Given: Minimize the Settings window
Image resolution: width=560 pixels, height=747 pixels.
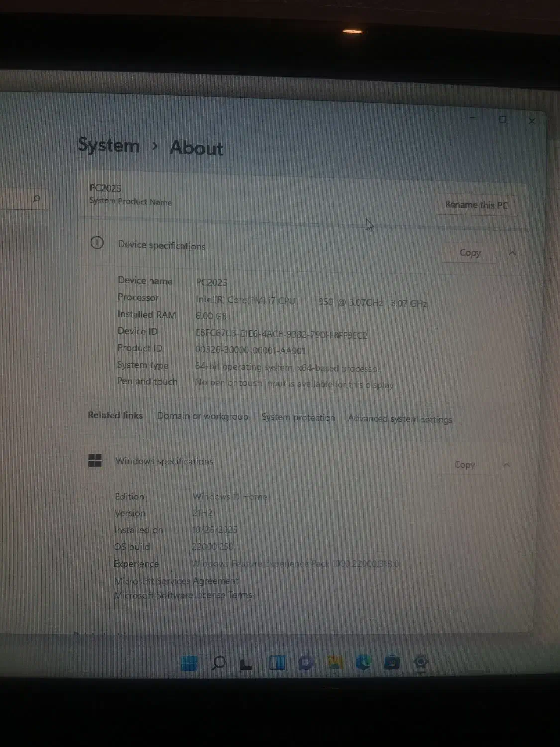Looking at the screenshot, I should [x=473, y=118].
